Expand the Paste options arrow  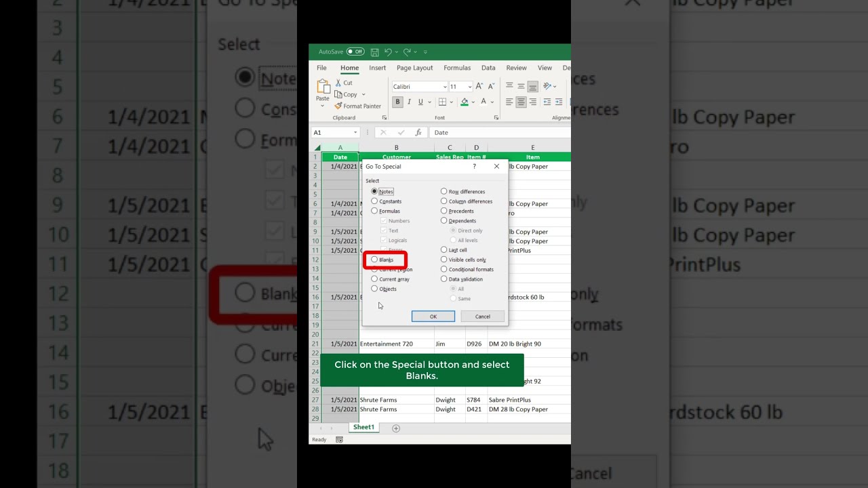tap(322, 106)
